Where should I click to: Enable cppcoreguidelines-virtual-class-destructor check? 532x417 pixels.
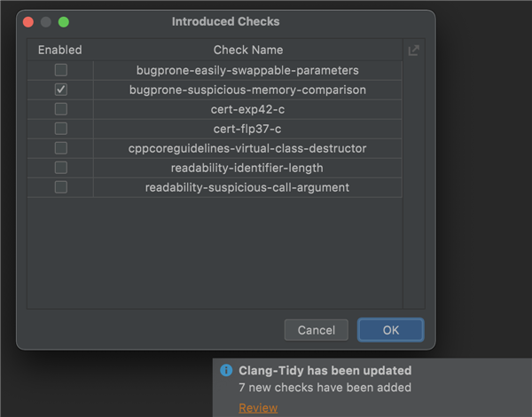pyautogui.click(x=60, y=148)
